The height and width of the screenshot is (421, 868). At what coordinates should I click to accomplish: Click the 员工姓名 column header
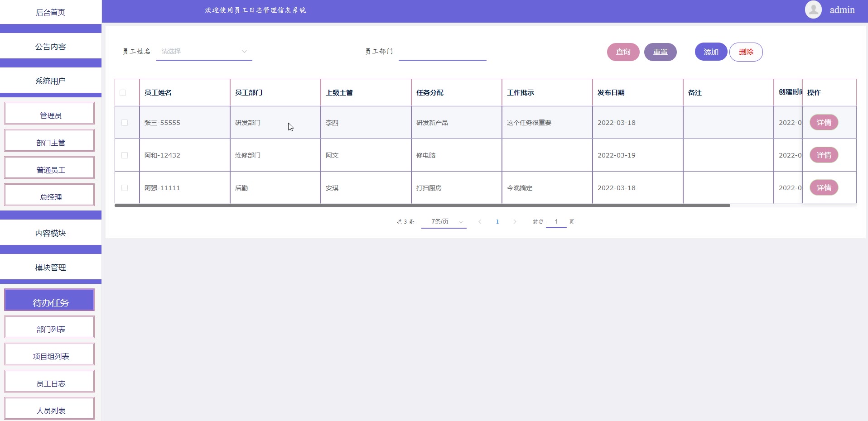(x=185, y=93)
